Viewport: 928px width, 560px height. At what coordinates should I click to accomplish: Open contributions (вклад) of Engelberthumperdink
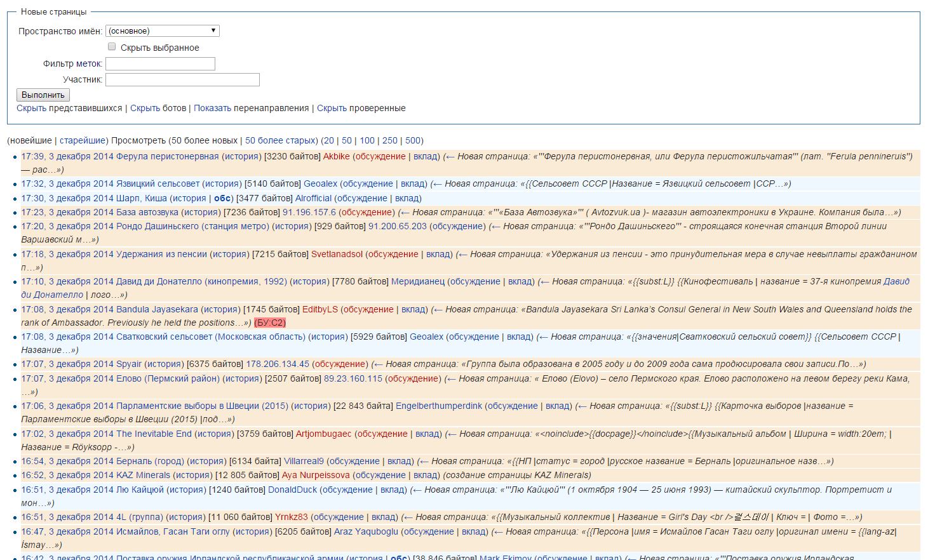(557, 406)
